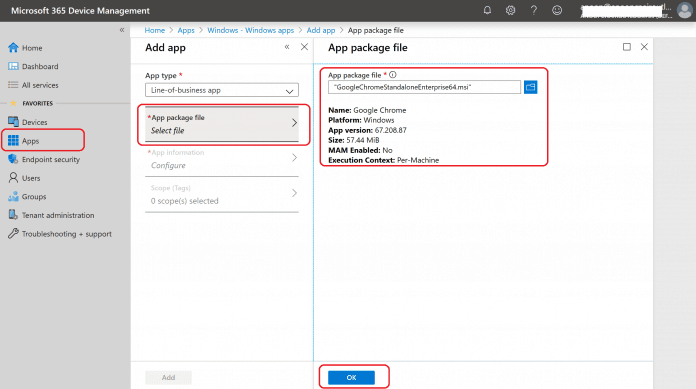Image resolution: width=696 pixels, height=389 pixels.
Task: Go to the Apps breadcrumb link
Action: [186, 30]
